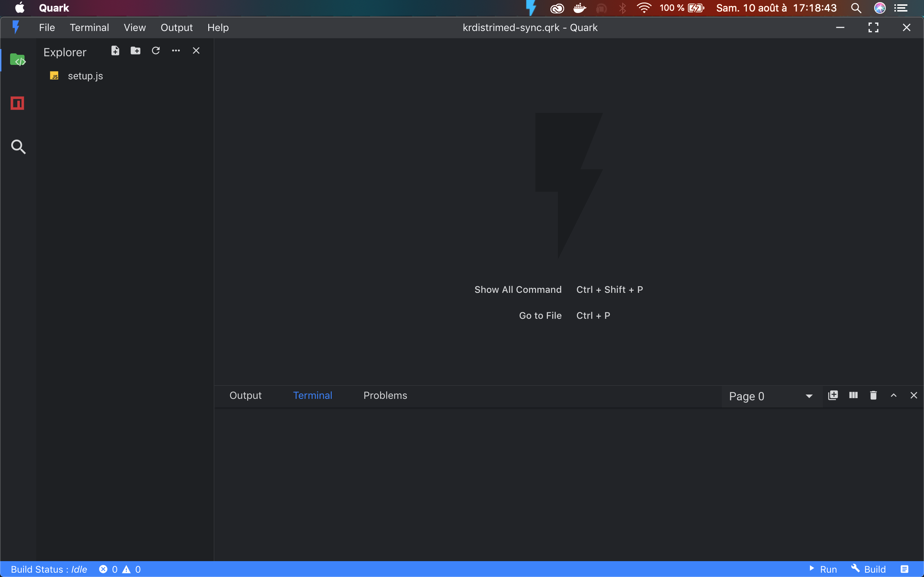The image size is (924, 577).
Task: Open setup.js in the Explorer
Action: tap(85, 76)
